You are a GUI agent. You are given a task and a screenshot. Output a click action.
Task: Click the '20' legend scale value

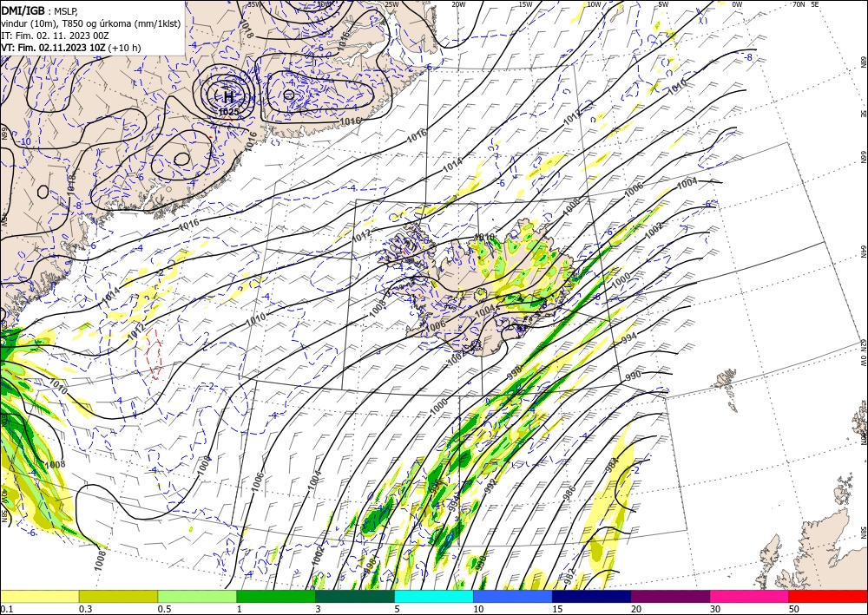636,609
